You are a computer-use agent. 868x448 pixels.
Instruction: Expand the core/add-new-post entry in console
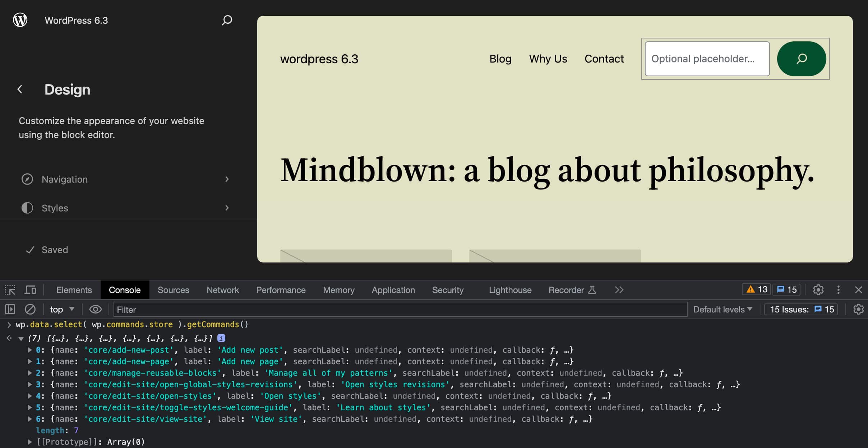pyautogui.click(x=29, y=349)
